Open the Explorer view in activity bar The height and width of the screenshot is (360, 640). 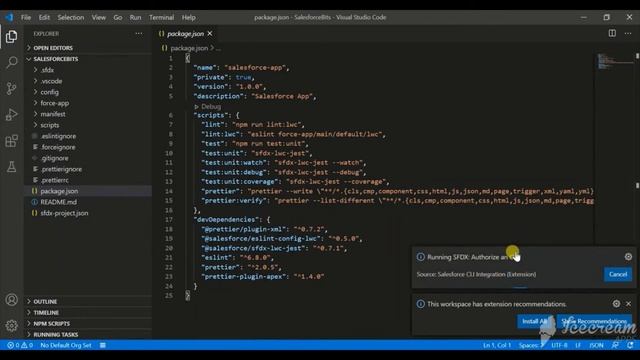(x=11, y=37)
